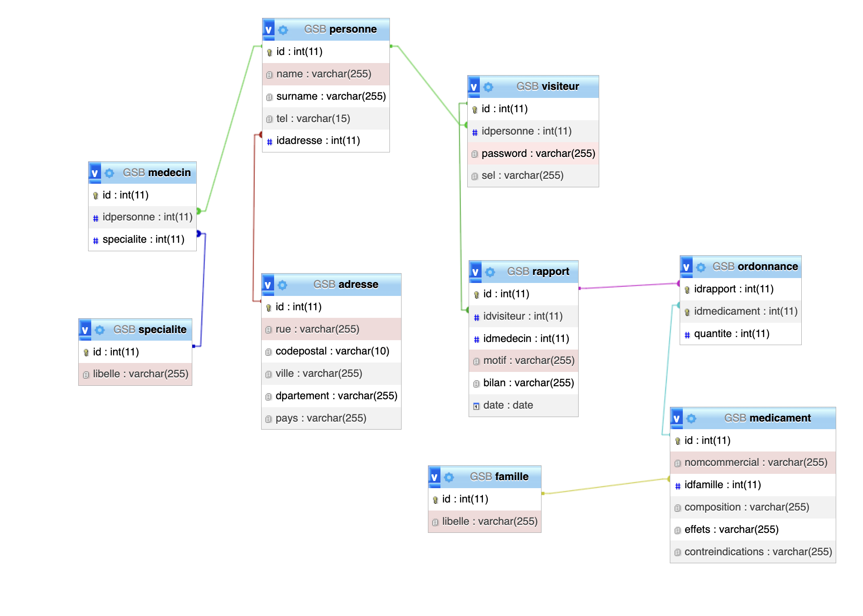The image size is (863, 616).
Task: Select the 'GSB personne' table title
Action: click(x=340, y=29)
